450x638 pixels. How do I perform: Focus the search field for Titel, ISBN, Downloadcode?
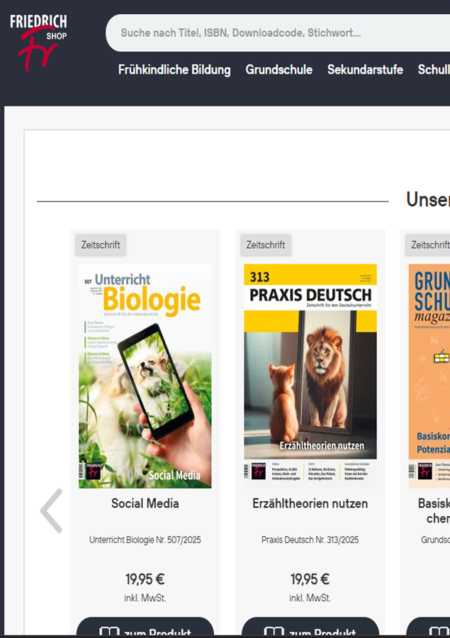[x=278, y=33]
